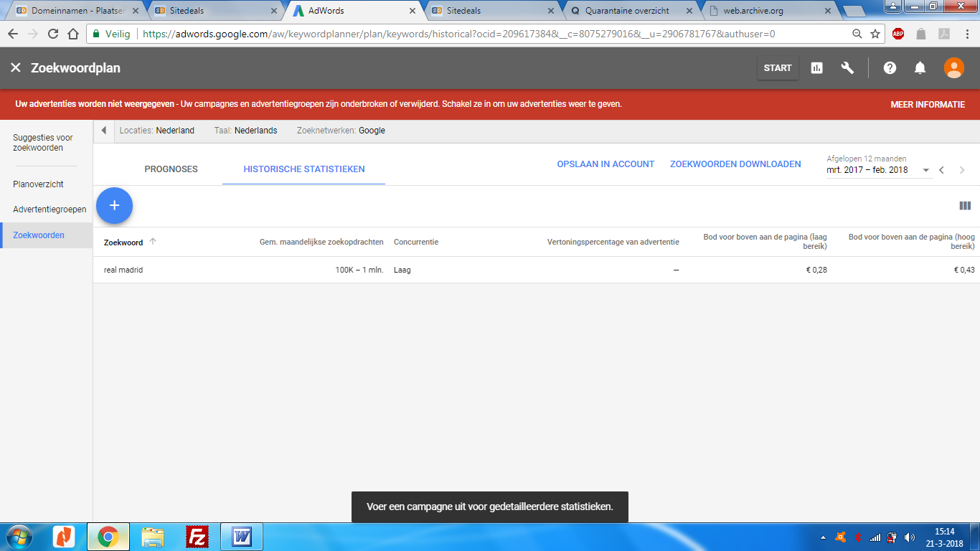Click the € 0,43 bid value

(964, 270)
